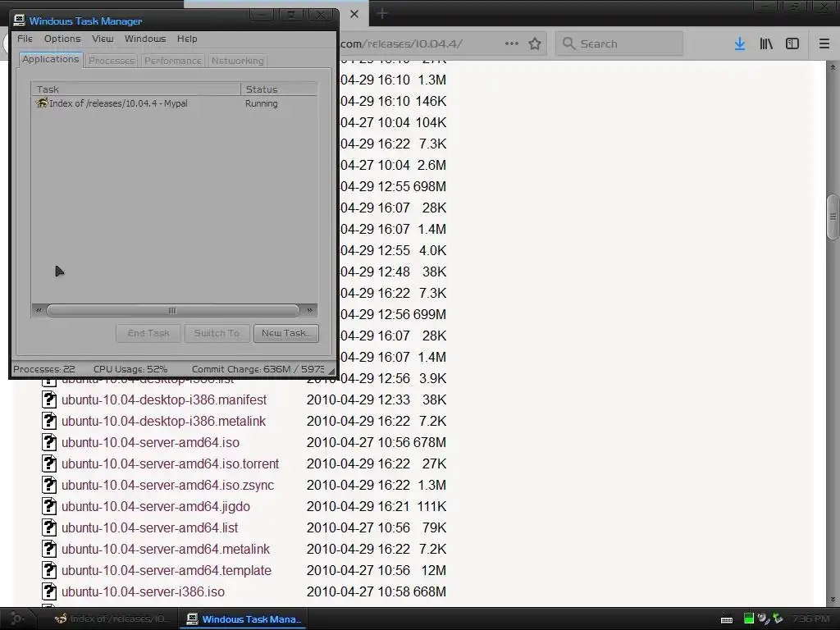This screenshot has width=840, height=630.
Task: Sort tasks by the Task column header
Action: (x=136, y=89)
